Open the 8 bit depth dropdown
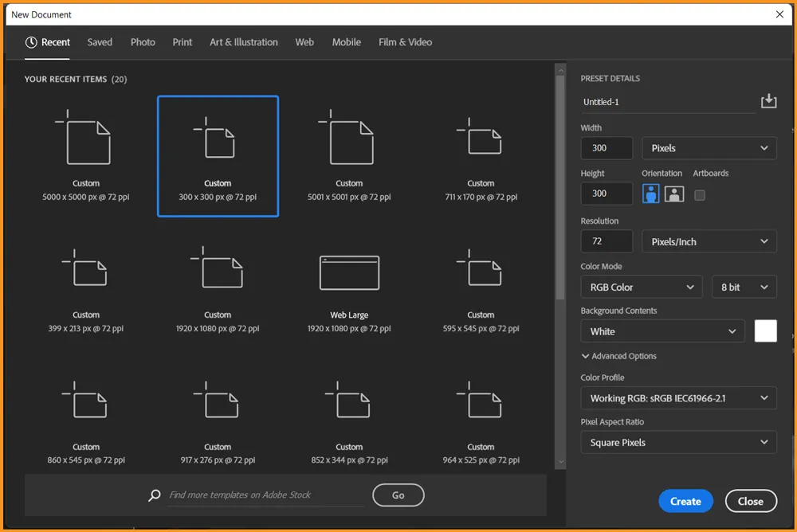797x532 pixels. 744,287
